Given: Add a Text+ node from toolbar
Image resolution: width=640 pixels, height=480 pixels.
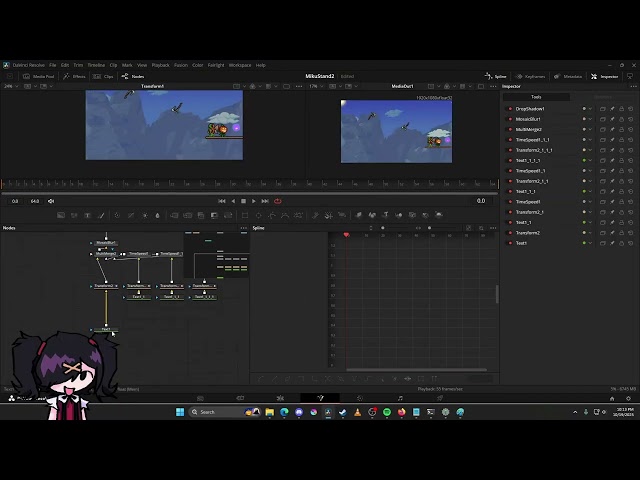Looking at the screenshot, I should tap(87, 215).
